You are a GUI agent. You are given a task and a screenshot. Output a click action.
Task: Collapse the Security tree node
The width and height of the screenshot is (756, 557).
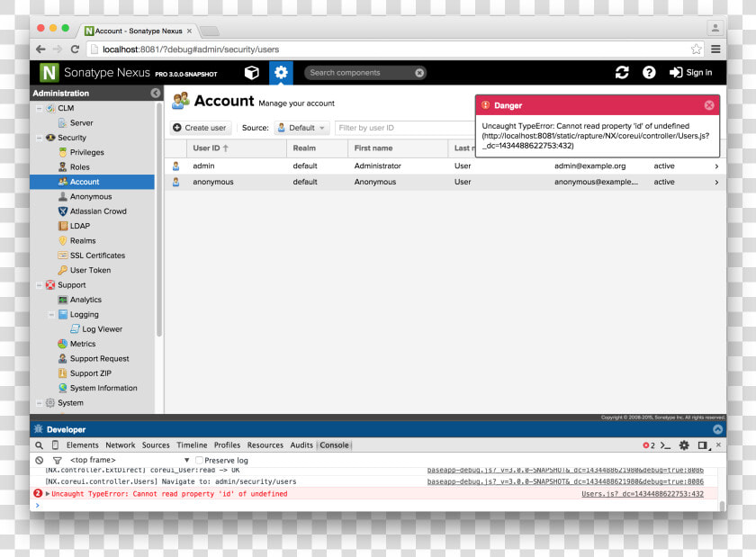pyautogui.click(x=39, y=138)
